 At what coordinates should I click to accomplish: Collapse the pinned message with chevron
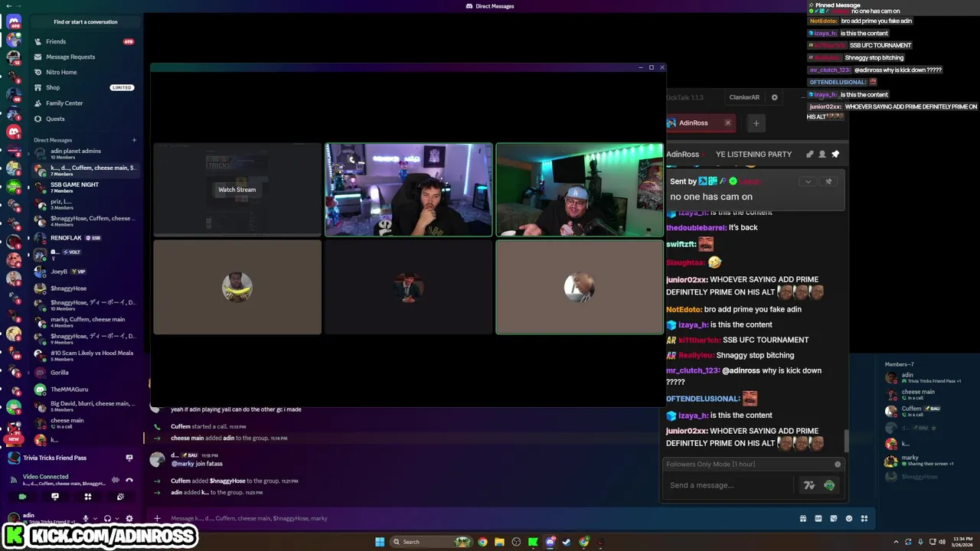[x=807, y=181]
